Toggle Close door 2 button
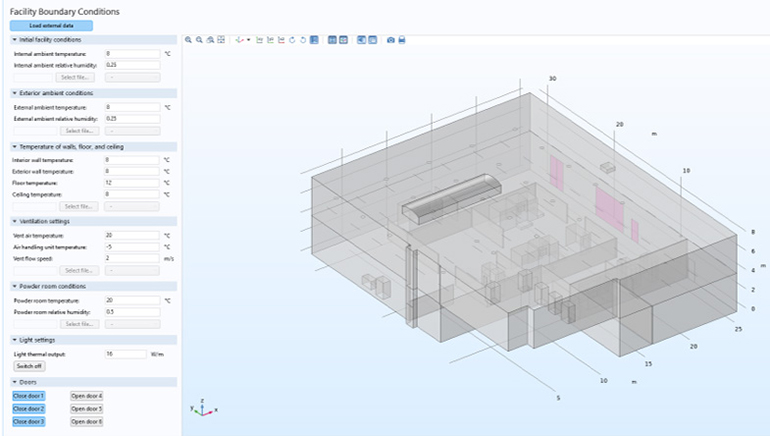Viewport: 770px width, 436px height. click(29, 409)
